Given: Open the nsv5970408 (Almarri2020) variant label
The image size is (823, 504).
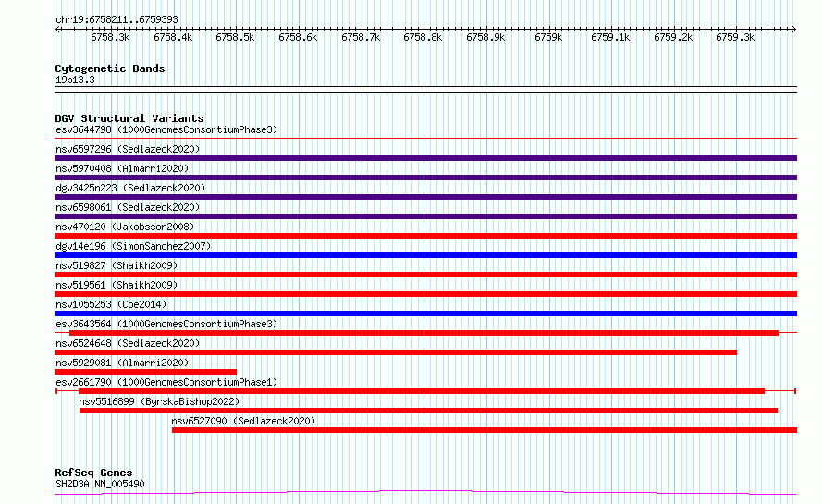Looking at the screenshot, I should [x=122, y=168].
